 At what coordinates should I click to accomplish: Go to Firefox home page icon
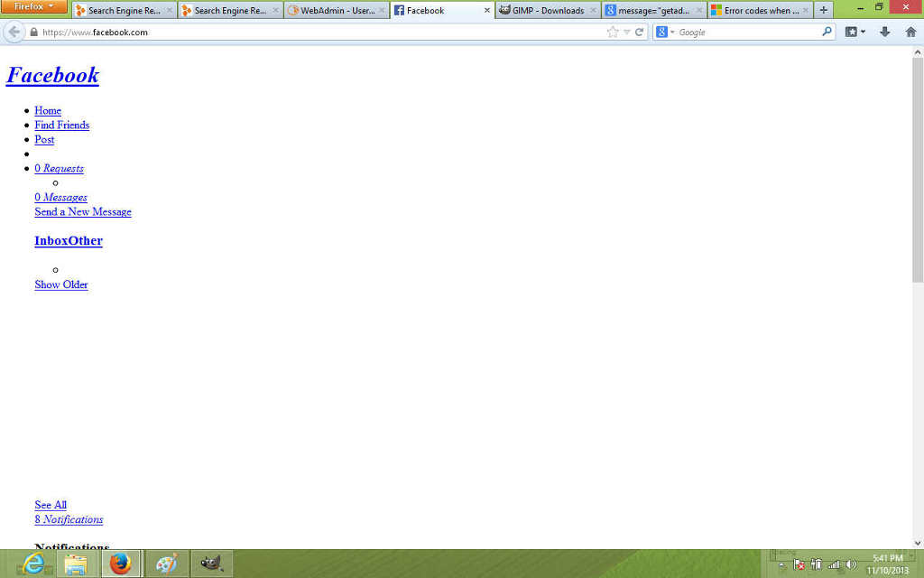point(910,32)
